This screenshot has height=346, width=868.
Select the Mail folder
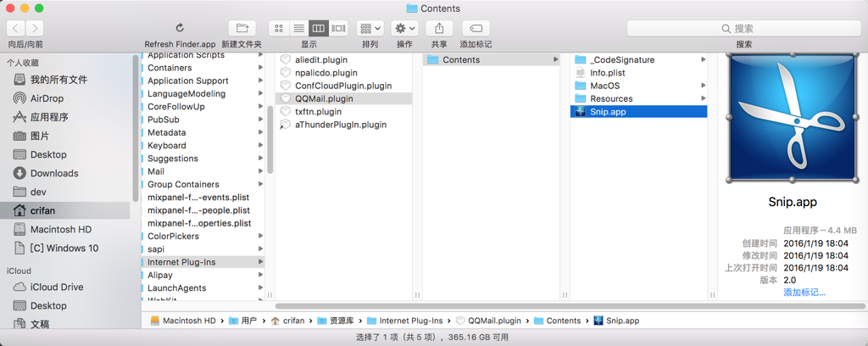point(203,171)
